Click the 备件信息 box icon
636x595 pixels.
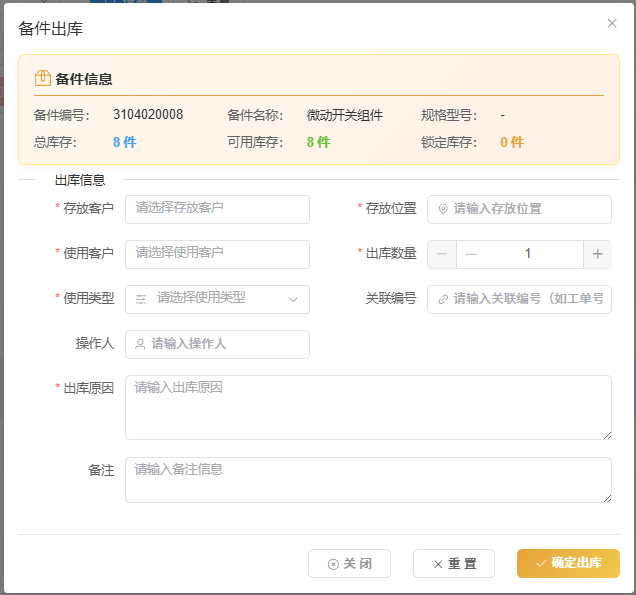click(43, 78)
